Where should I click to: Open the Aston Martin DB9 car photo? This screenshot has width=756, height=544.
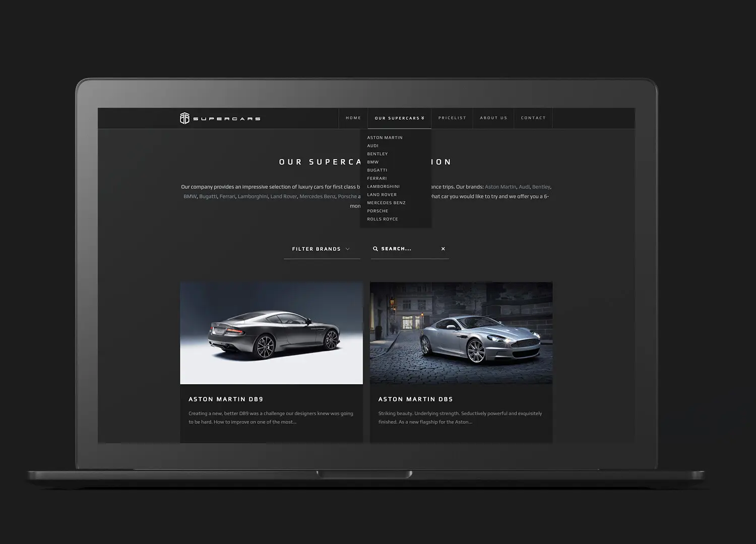click(x=271, y=333)
